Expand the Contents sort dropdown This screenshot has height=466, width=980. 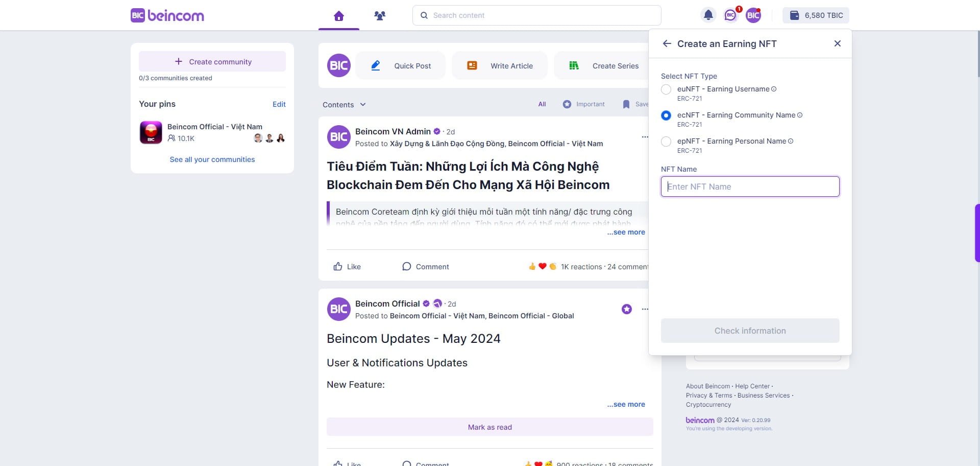click(x=344, y=104)
